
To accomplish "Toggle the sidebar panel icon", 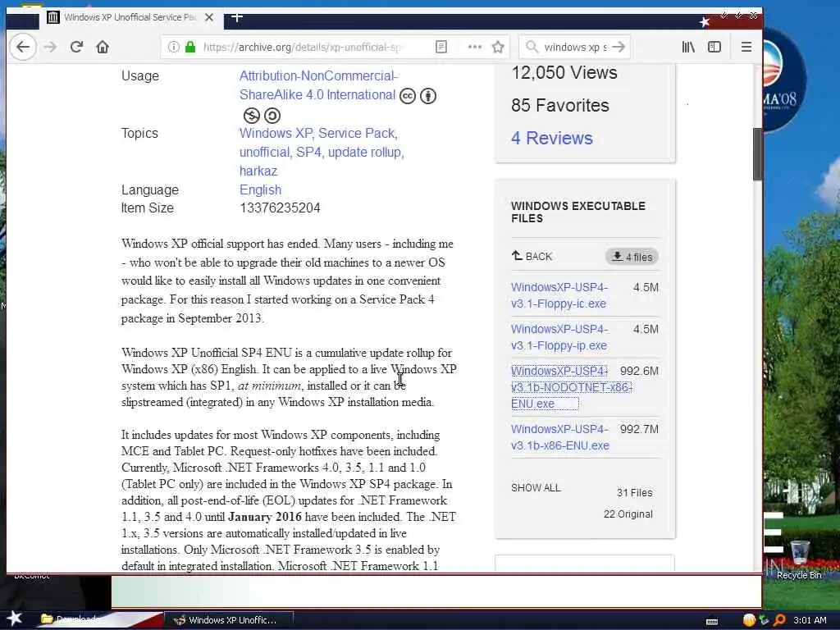I will [x=714, y=47].
